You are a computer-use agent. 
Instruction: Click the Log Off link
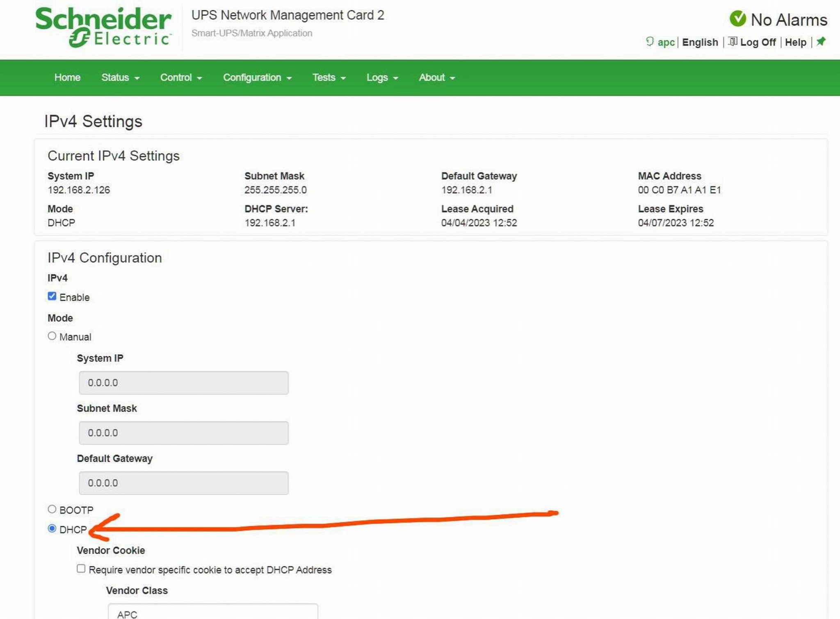tap(758, 42)
